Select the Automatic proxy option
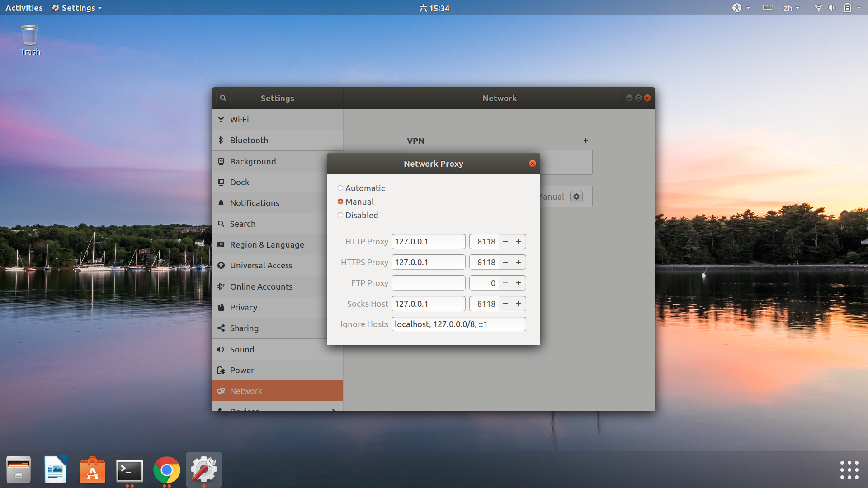This screenshot has height=488, width=868. point(340,188)
